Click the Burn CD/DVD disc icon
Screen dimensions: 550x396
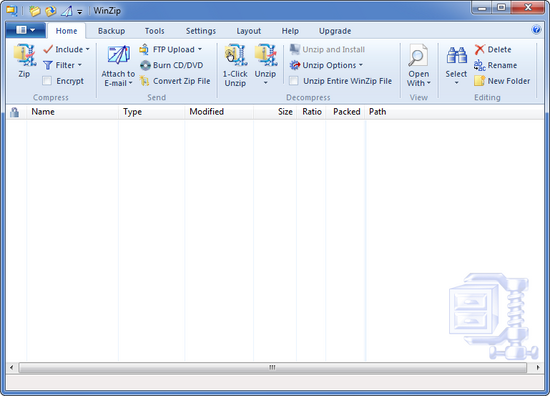click(x=145, y=65)
